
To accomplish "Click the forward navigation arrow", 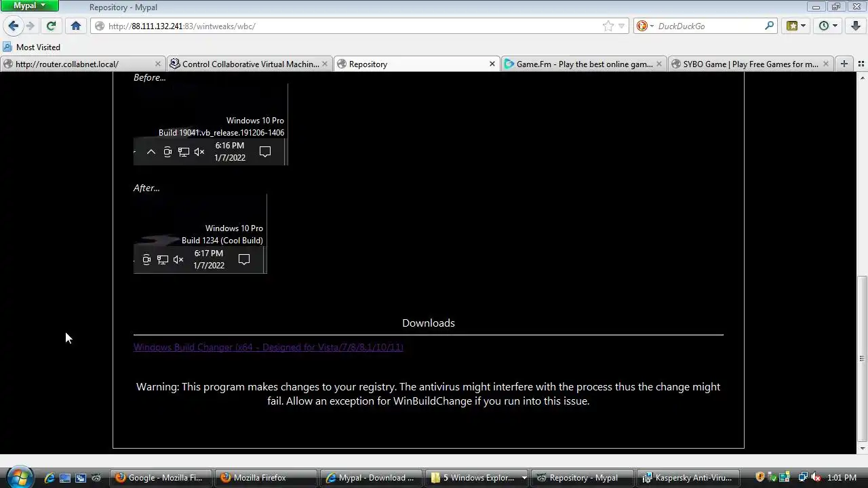I will (x=31, y=26).
